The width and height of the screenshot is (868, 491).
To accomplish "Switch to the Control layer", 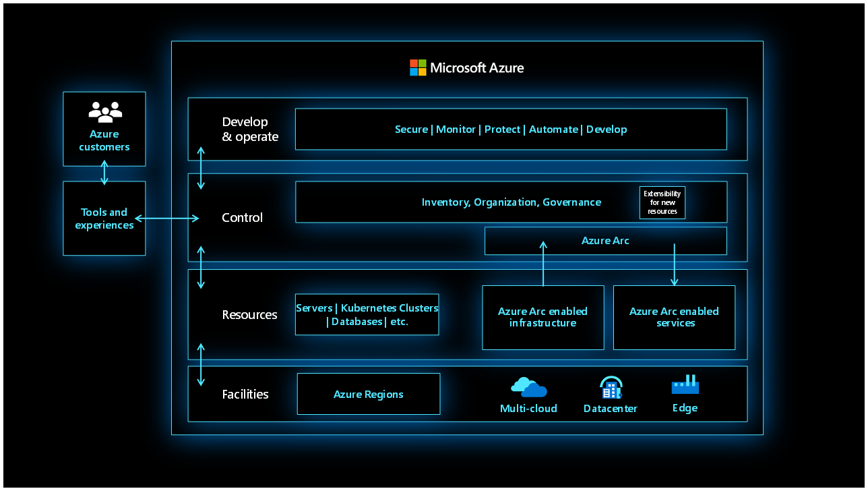I will (x=242, y=217).
